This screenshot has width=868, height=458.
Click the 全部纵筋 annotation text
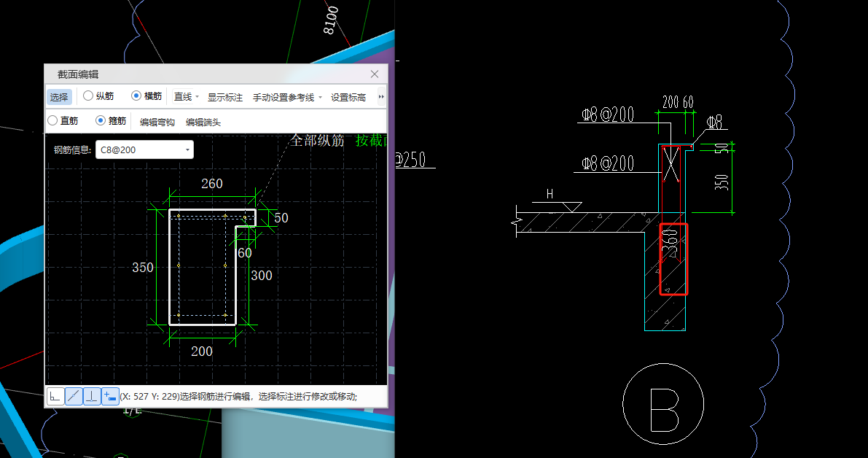coord(317,141)
